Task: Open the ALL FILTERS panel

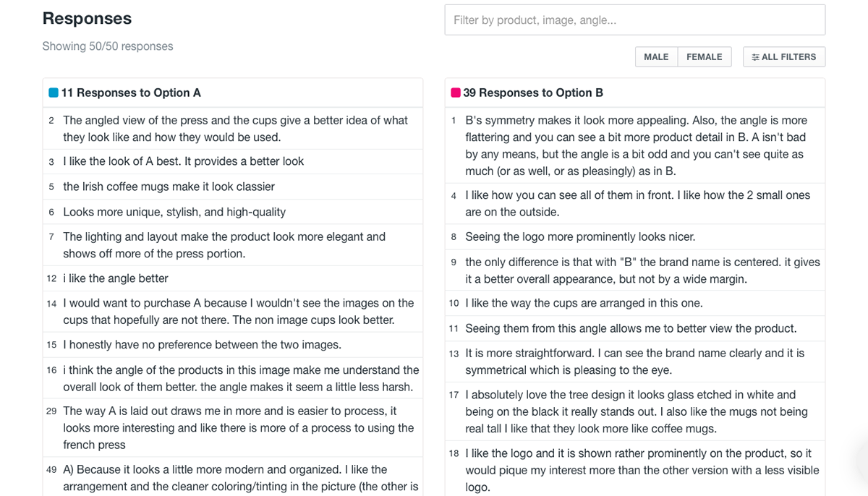Action: 784,57
